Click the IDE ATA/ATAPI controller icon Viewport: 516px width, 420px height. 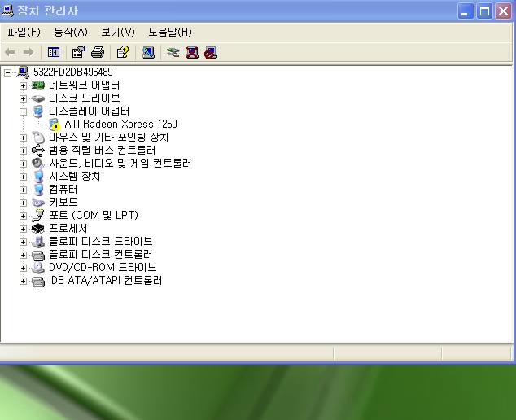pos(38,281)
